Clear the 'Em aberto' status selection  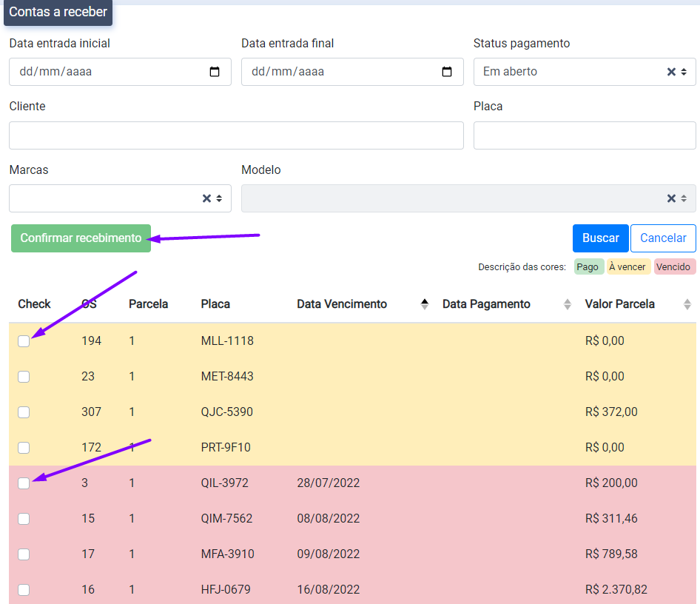point(671,72)
